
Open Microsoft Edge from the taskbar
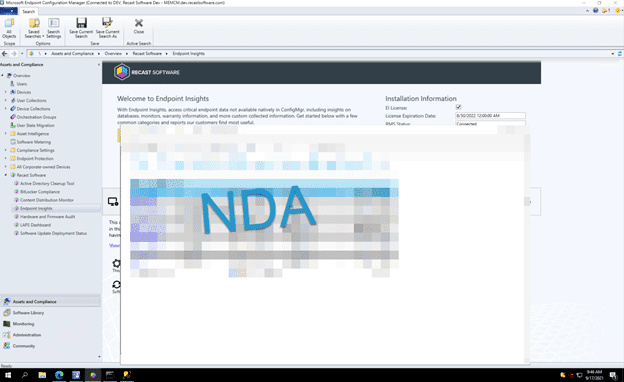click(59, 375)
